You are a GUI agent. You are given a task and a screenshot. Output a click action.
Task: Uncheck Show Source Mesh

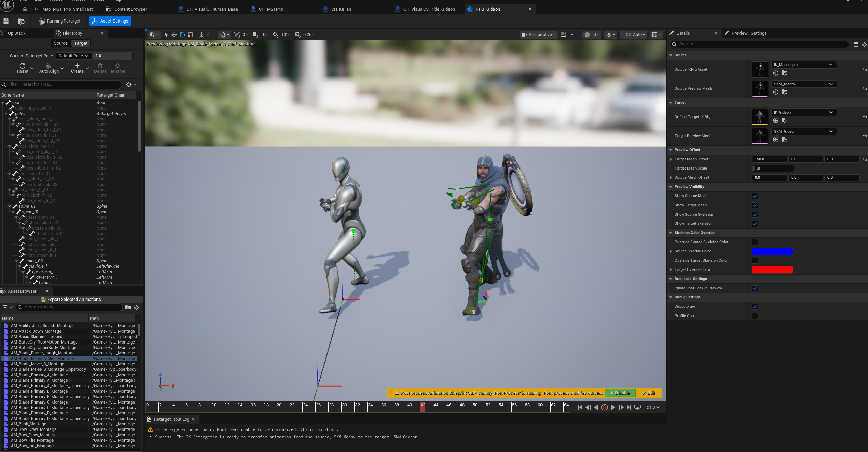pos(755,196)
